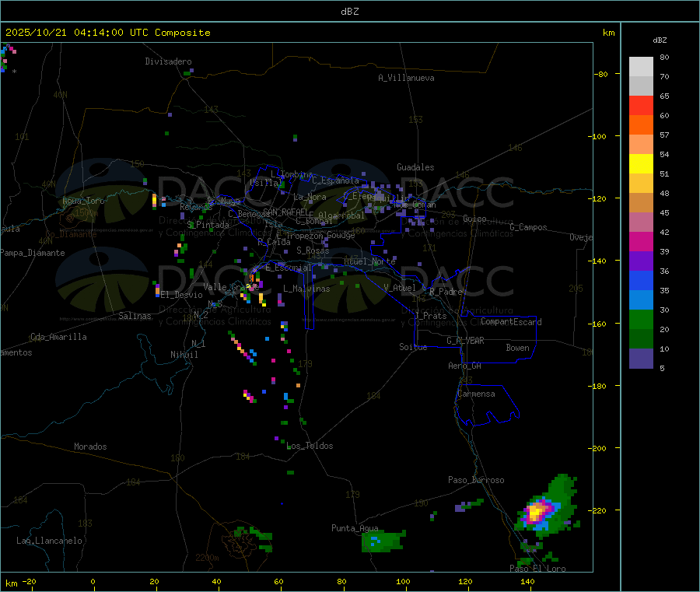Click the Punta_Agua map label

(x=355, y=528)
